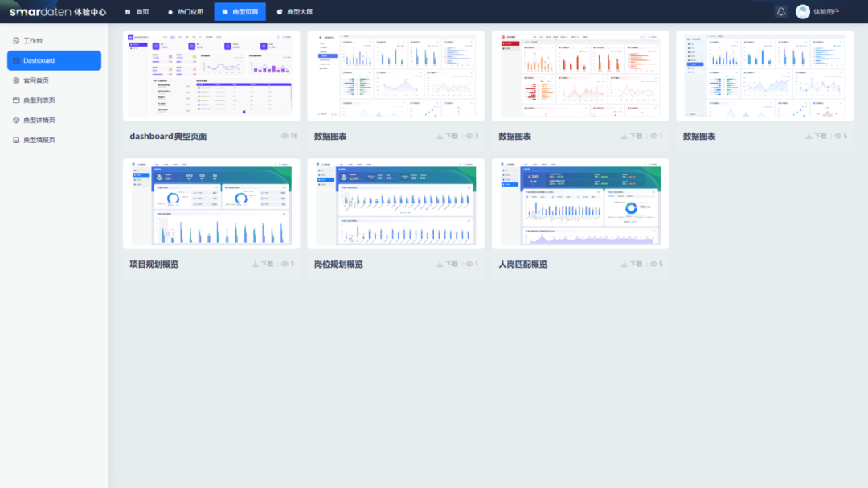
Task: Download the 人岗匹配概览 page
Action: [632, 265]
